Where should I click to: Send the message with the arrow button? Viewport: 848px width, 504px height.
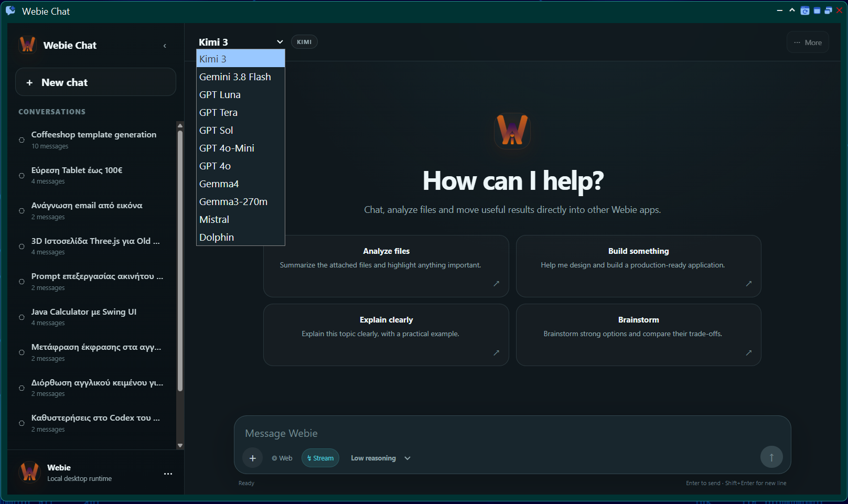(771, 457)
